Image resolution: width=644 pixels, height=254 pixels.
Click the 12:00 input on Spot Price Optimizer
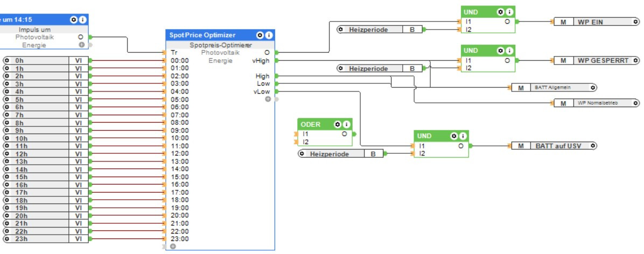point(179,153)
